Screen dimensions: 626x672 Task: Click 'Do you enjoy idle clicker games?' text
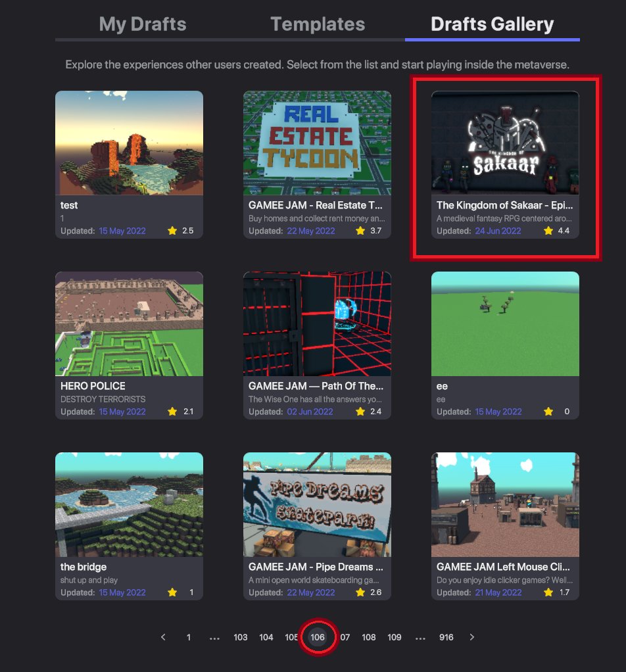(504, 580)
